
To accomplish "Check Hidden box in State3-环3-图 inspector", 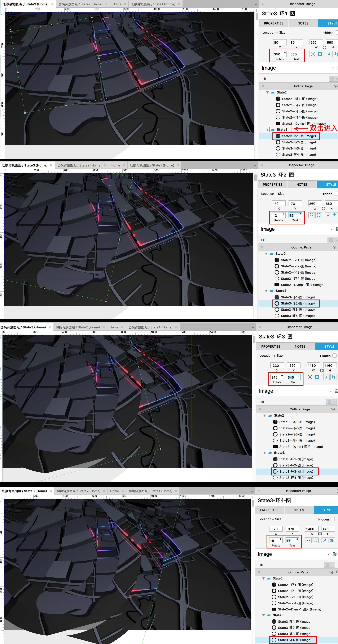I will (334, 356).
